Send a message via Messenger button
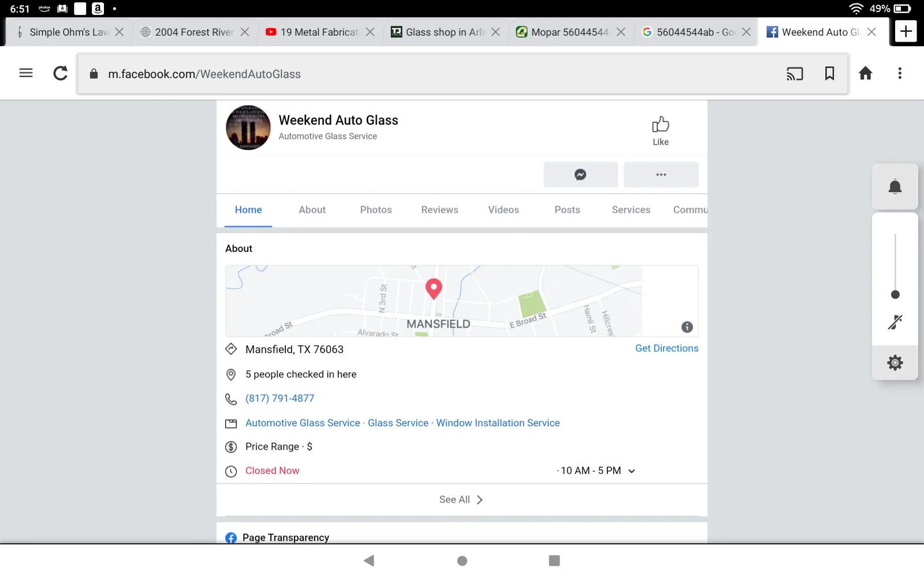This screenshot has width=924, height=578. point(580,175)
